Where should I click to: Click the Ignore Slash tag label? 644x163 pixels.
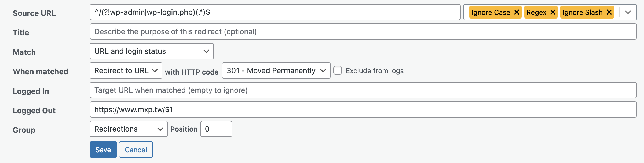point(582,12)
